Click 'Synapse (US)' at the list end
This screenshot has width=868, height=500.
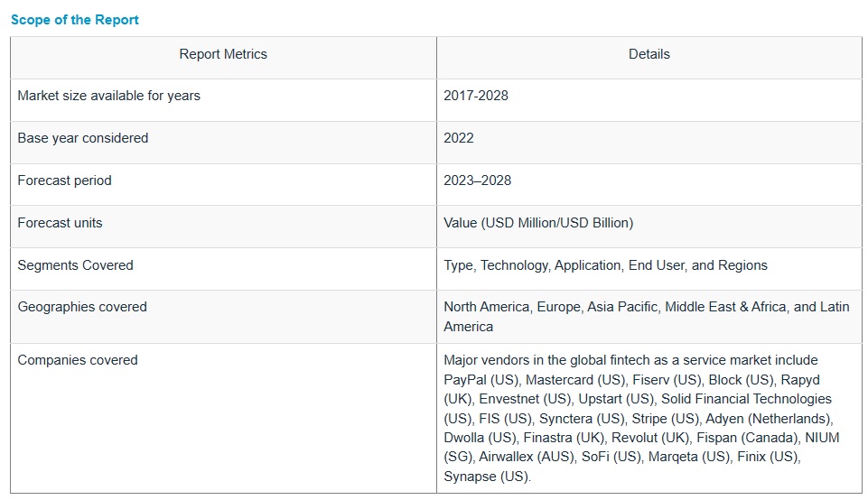click(x=487, y=477)
